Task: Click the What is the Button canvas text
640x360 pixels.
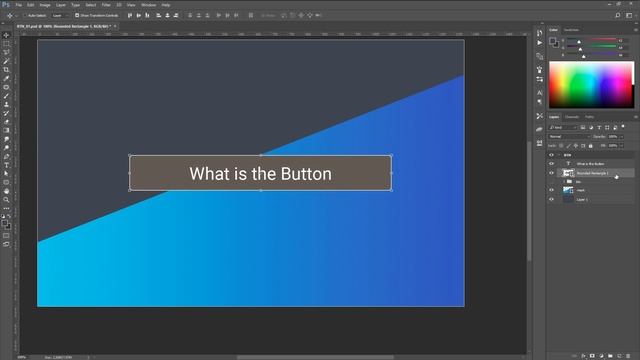Action: tap(260, 174)
